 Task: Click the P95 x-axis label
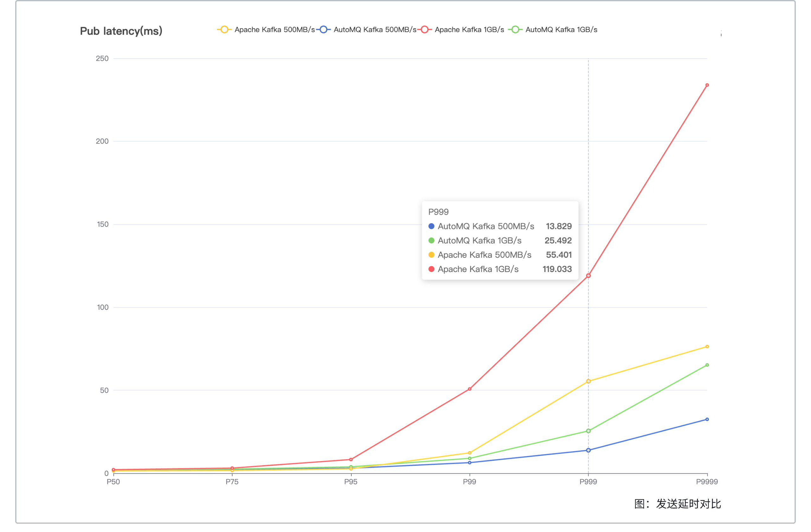pyautogui.click(x=351, y=482)
